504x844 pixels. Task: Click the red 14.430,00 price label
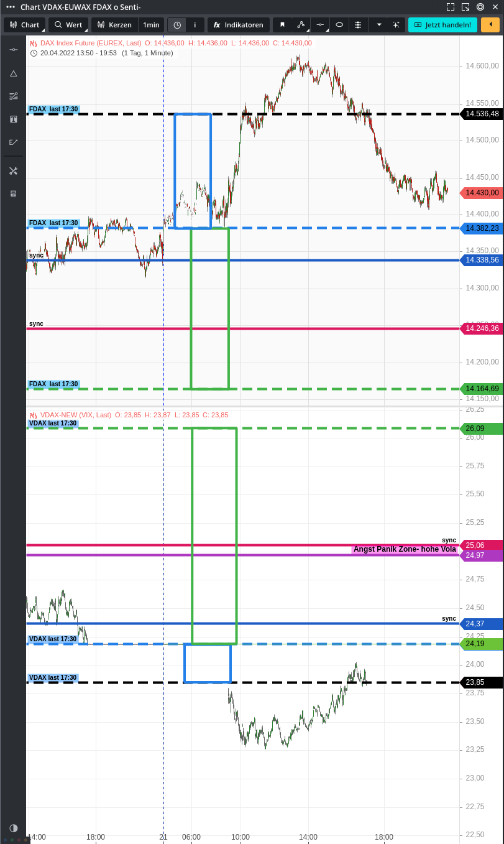coord(482,193)
